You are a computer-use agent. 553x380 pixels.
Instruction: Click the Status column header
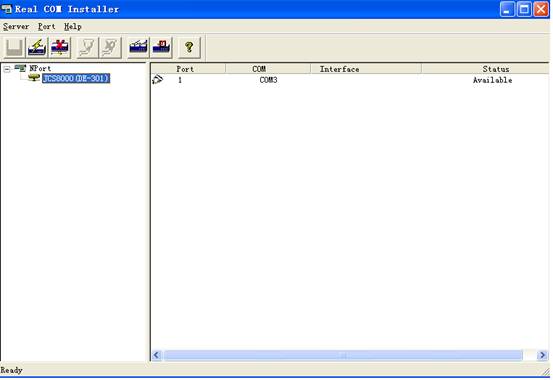tap(485, 69)
